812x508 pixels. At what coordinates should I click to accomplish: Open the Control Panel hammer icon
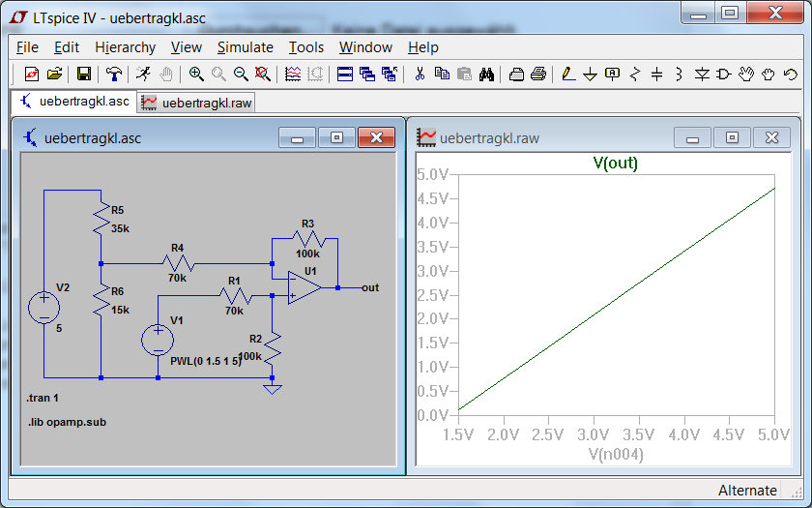(x=114, y=75)
